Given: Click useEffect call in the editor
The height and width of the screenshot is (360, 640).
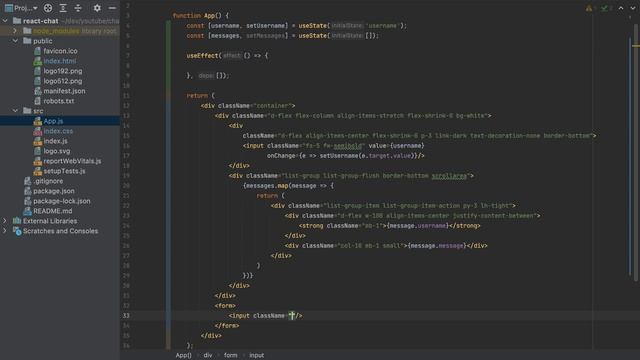Looking at the screenshot, I should [x=202, y=56].
